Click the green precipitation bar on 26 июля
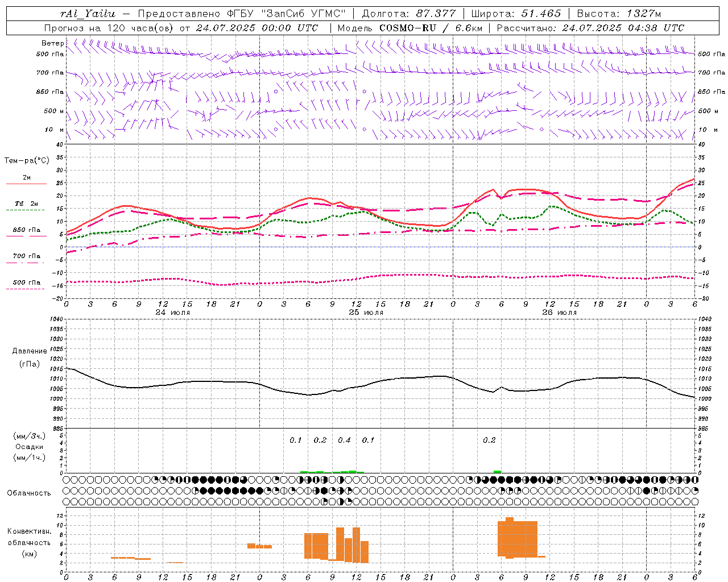The height and width of the screenshot is (582, 728). pos(497,472)
